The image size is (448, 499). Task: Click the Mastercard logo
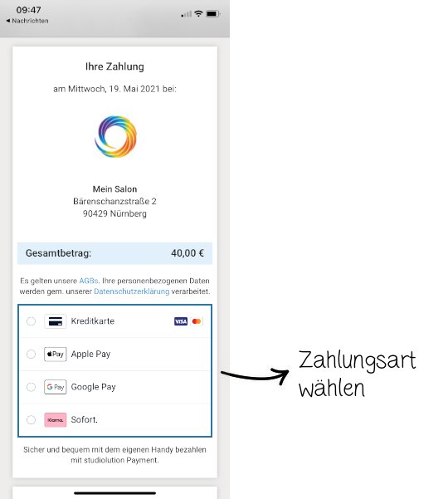[x=197, y=321]
